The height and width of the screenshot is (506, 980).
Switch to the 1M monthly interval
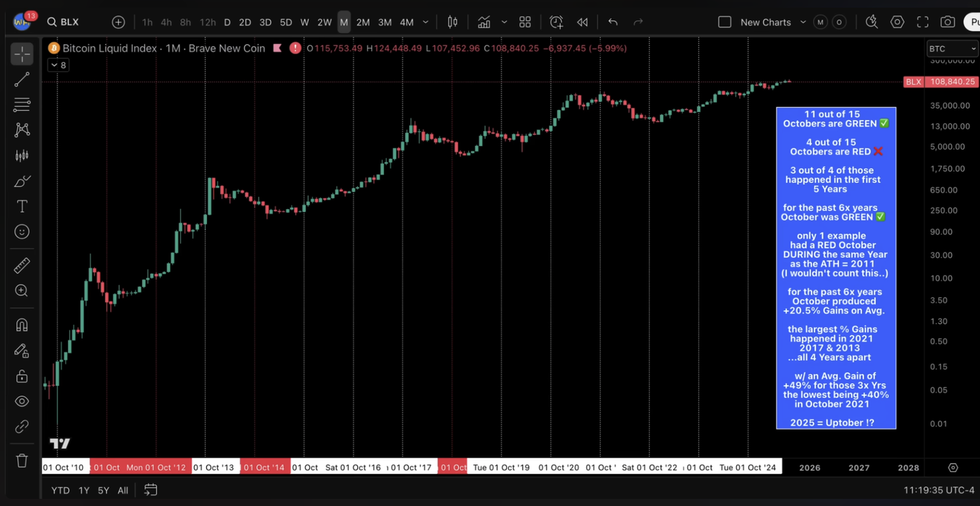[x=344, y=22]
